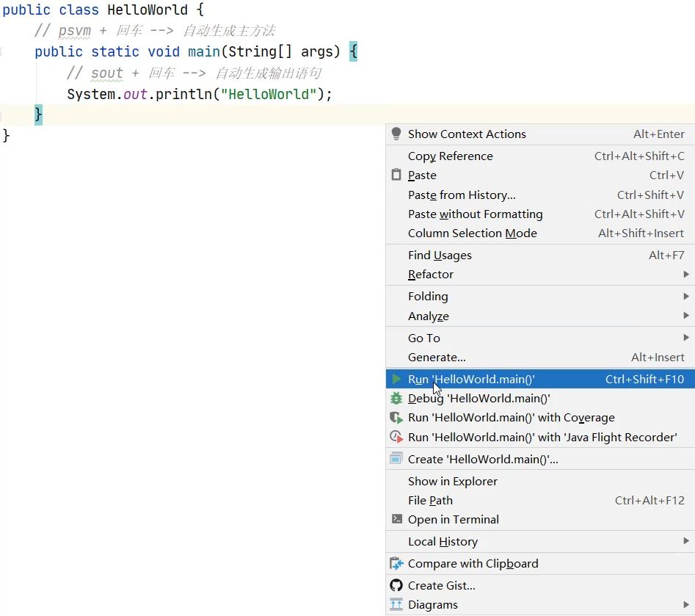Expand the Folding submenu arrow
Image resolution: width=695 pixels, height=616 pixels.
(x=685, y=297)
